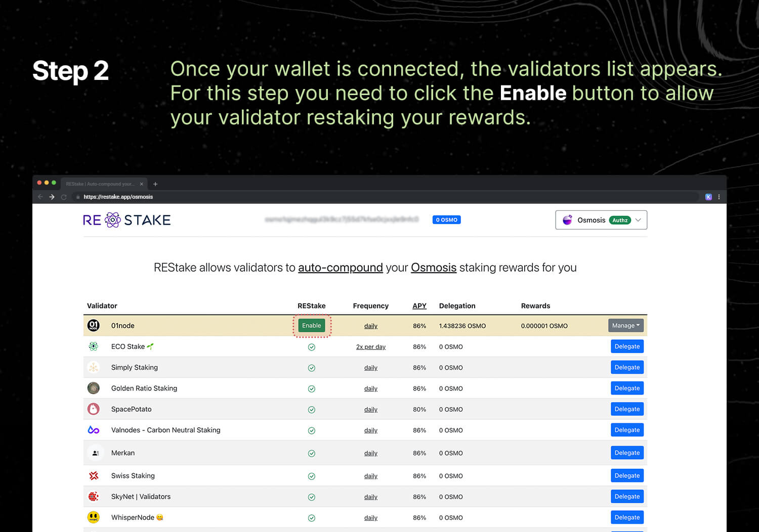Image resolution: width=759 pixels, height=532 pixels.
Task: Open the auto-compound link
Action: coord(341,268)
